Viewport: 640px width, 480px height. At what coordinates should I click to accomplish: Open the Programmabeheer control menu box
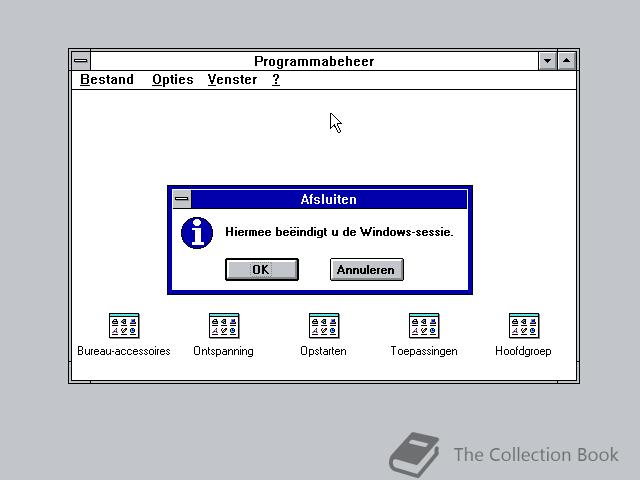81,61
